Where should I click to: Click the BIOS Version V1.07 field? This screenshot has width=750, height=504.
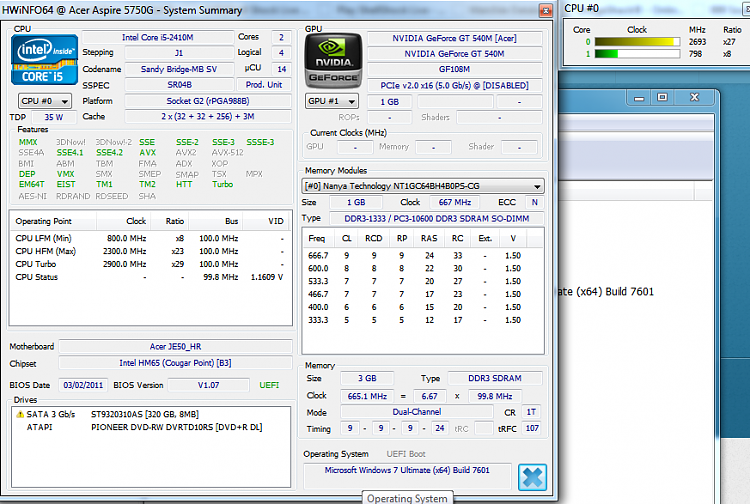[209, 385]
